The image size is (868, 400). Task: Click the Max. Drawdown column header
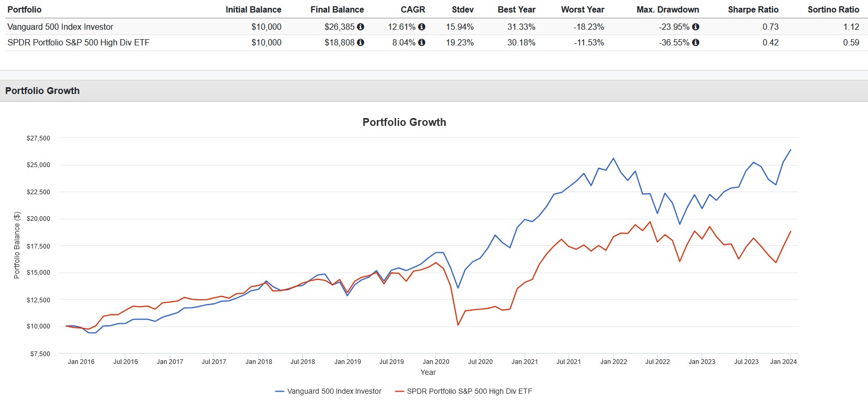pos(667,9)
